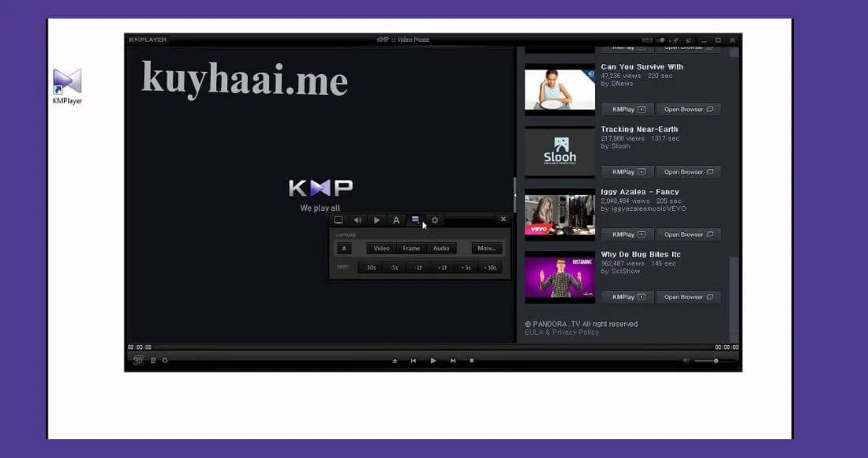Click KMPlay for Can You Survive With

tap(627, 109)
